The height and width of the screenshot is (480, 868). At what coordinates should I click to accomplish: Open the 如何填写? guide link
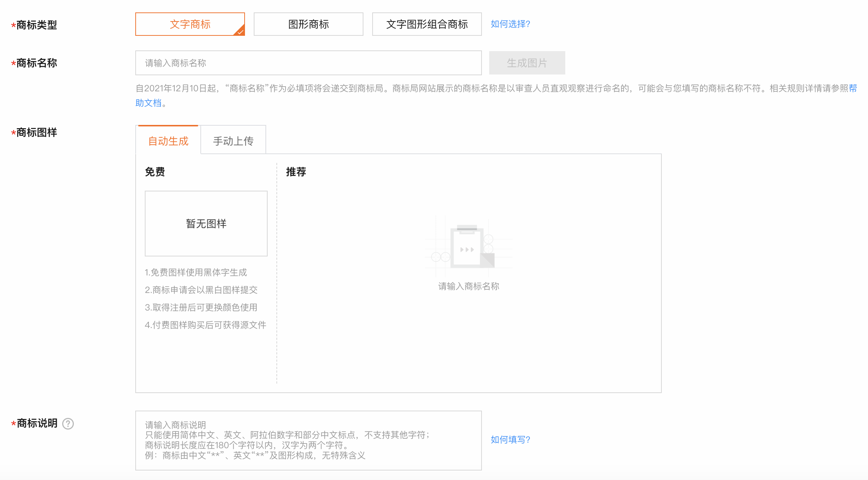click(510, 440)
